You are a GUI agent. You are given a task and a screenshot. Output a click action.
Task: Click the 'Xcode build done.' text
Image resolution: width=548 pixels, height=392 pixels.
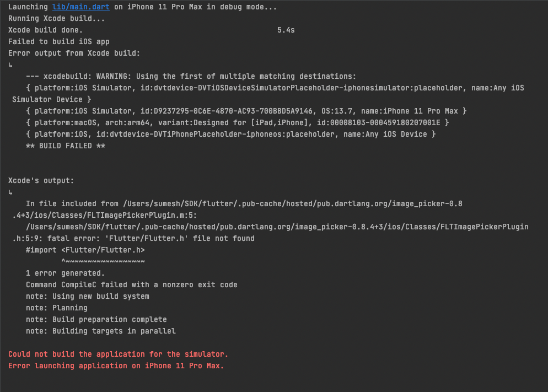click(45, 30)
